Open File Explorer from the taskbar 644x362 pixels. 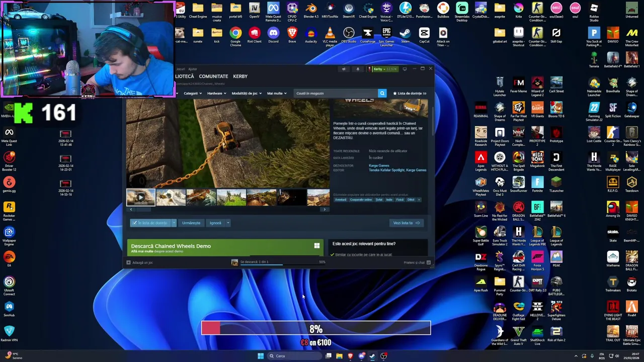pos(339,356)
